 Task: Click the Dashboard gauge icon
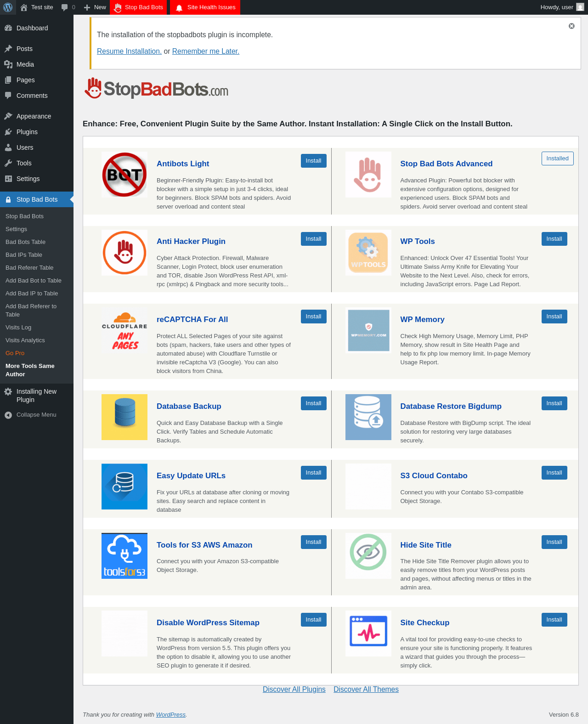coord(8,28)
